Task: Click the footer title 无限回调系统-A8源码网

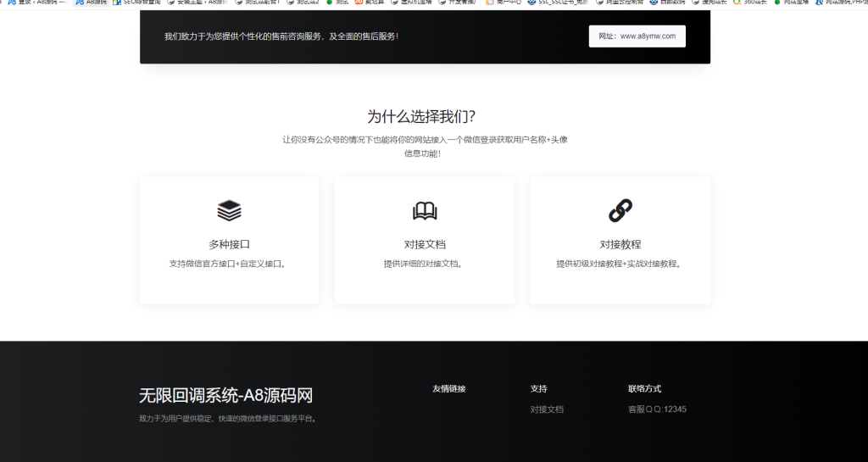Action: click(225, 395)
